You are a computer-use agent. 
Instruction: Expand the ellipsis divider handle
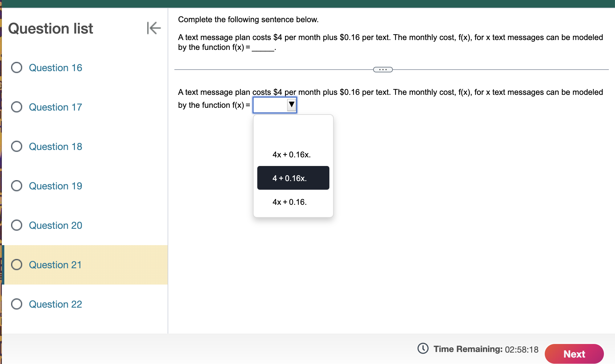[x=383, y=70]
